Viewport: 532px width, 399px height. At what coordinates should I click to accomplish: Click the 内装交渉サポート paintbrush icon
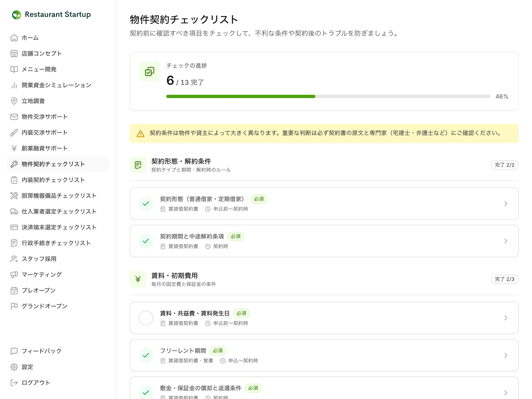coord(14,133)
